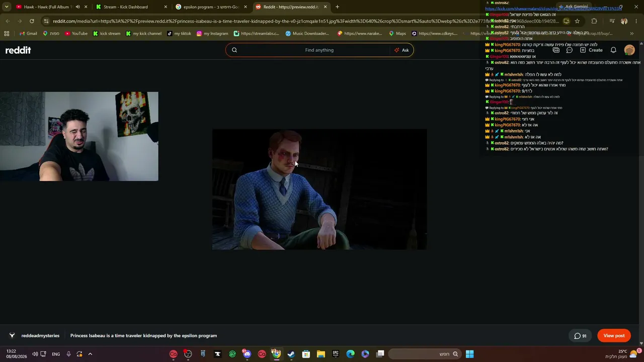Click the search magnifier icon in Reddit
This screenshot has height=362, width=644.
pos(234,50)
